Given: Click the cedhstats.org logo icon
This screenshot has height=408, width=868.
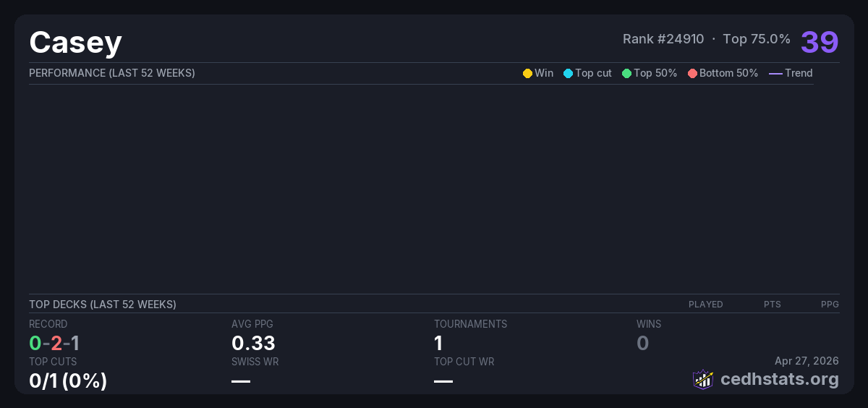Looking at the screenshot, I should (703, 379).
